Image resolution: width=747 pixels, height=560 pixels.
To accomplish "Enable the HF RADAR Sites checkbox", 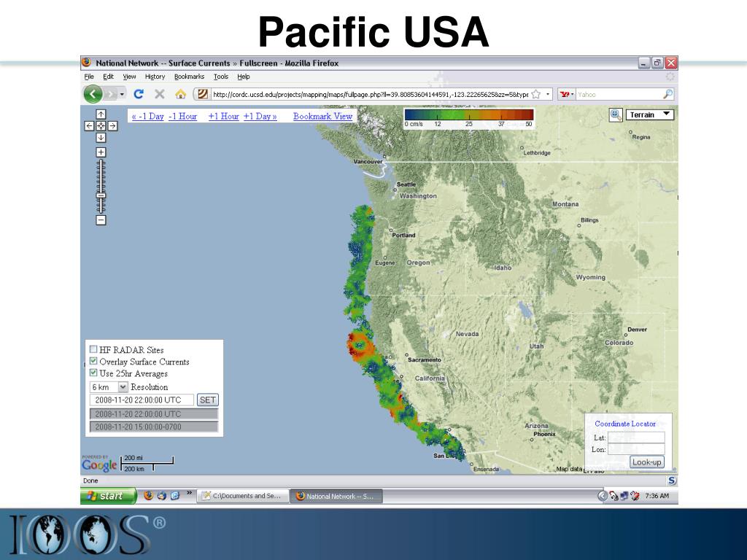I will (x=93, y=349).
